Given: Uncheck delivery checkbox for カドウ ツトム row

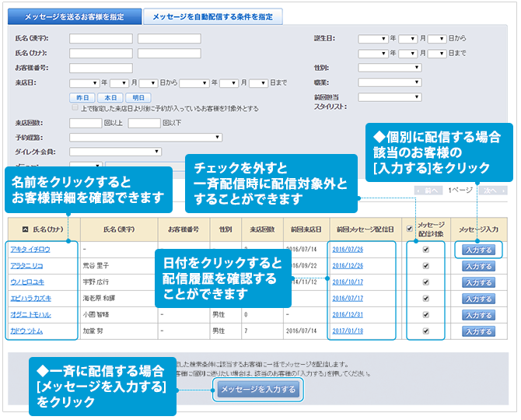Looking at the screenshot, I should (x=425, y=331).
